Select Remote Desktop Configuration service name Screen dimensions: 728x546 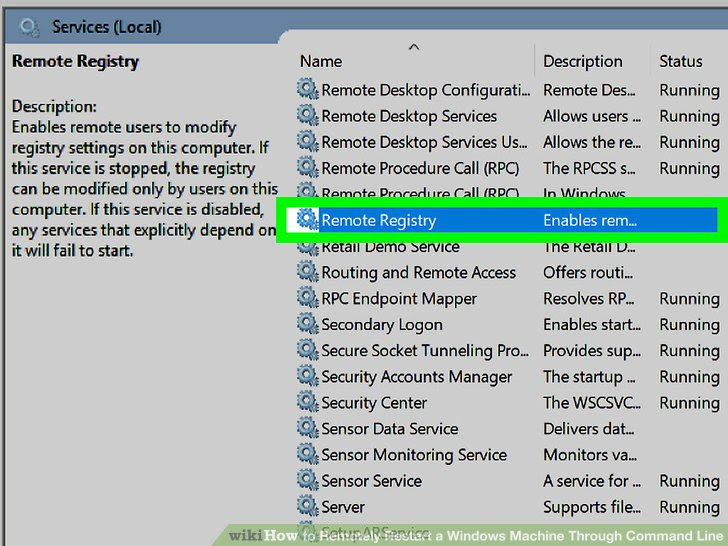(425, 90)
